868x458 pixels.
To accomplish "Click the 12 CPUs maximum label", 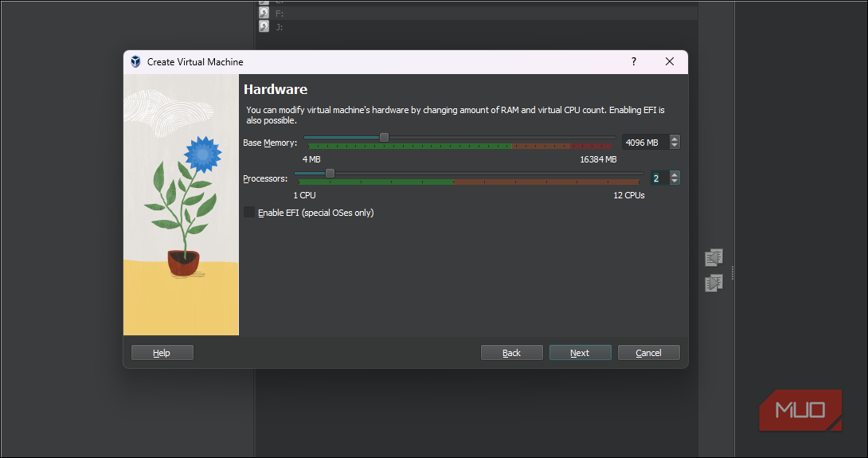I will [629, 195].
